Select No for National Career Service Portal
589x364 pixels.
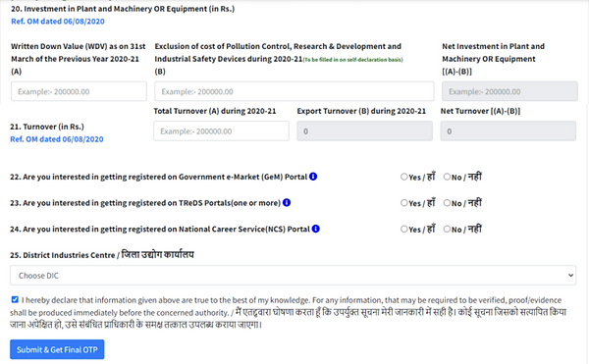click(447, 229)
